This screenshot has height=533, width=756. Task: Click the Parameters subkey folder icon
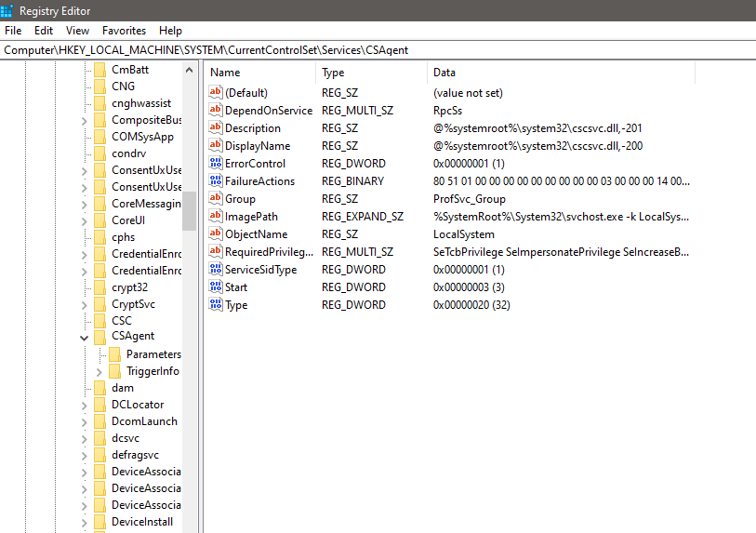pos(115,354)
